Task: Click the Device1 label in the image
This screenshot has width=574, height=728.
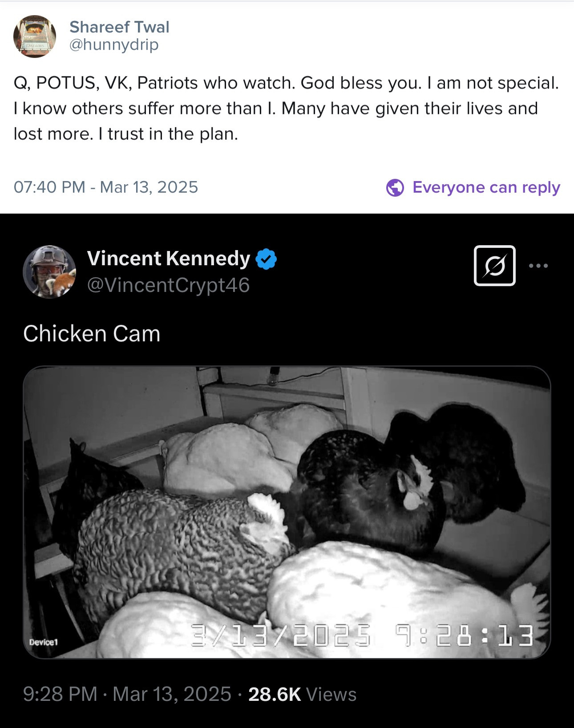Action: (x=43, y=642)
